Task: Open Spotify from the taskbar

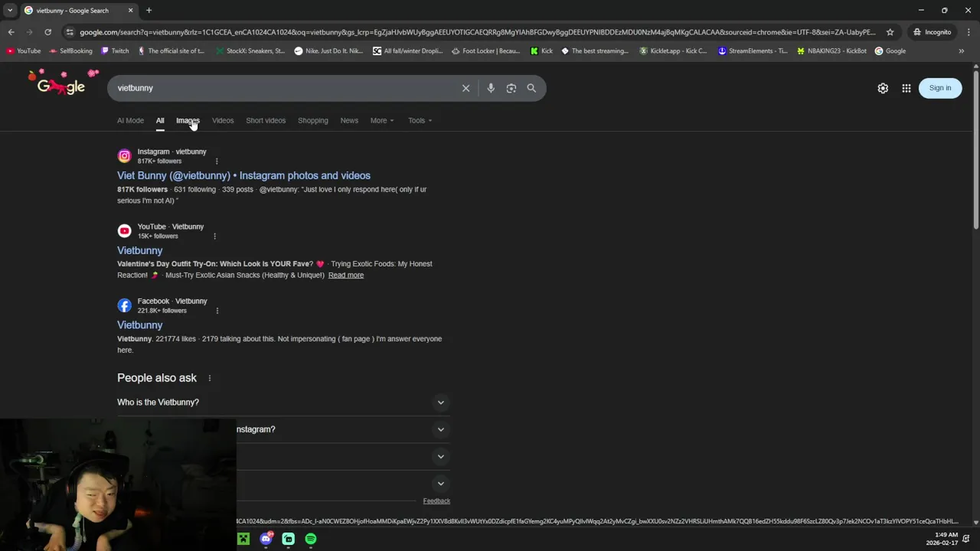Action: [311, 539]
